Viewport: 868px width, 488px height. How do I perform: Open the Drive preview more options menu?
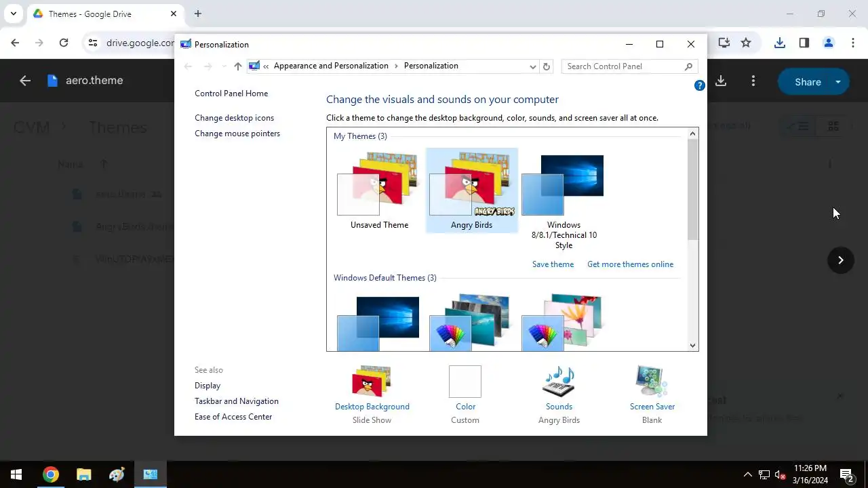(753, 81)
